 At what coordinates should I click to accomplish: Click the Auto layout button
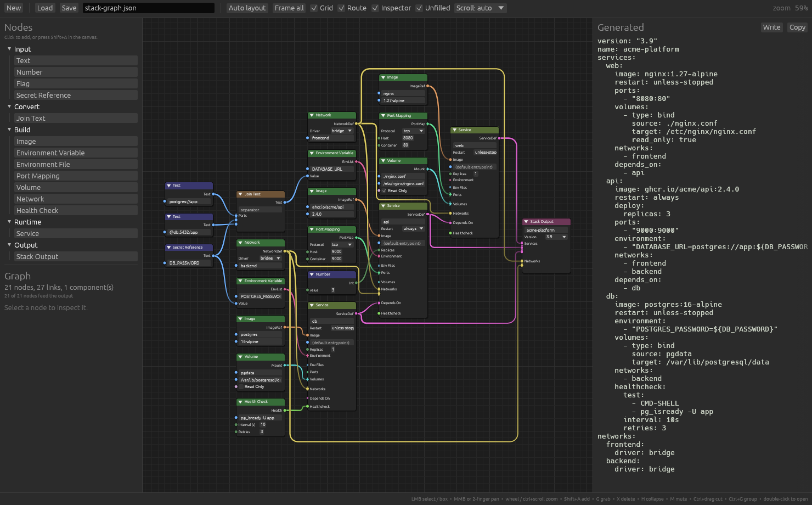point(247,8)
